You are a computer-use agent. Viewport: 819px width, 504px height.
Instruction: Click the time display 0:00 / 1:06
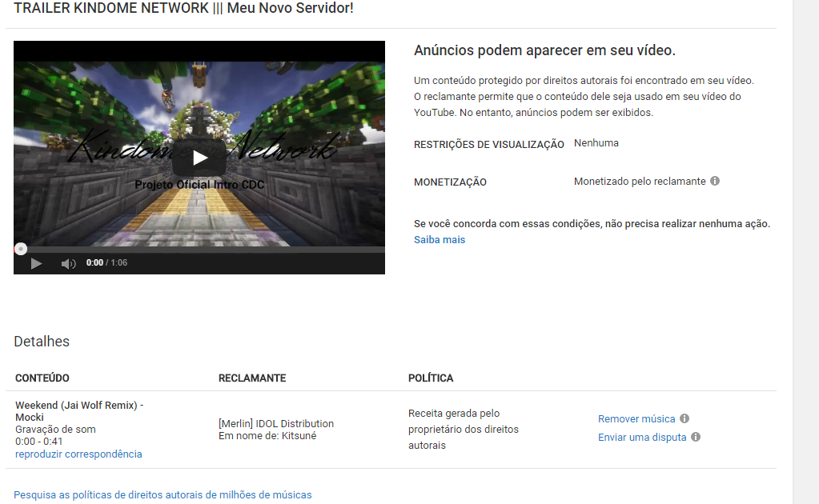point(106,262)
